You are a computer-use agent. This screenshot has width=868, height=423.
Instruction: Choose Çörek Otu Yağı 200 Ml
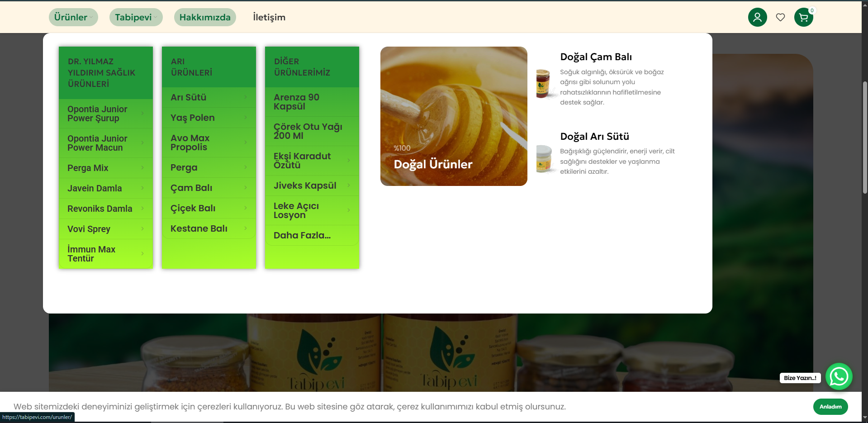point(308,131)
